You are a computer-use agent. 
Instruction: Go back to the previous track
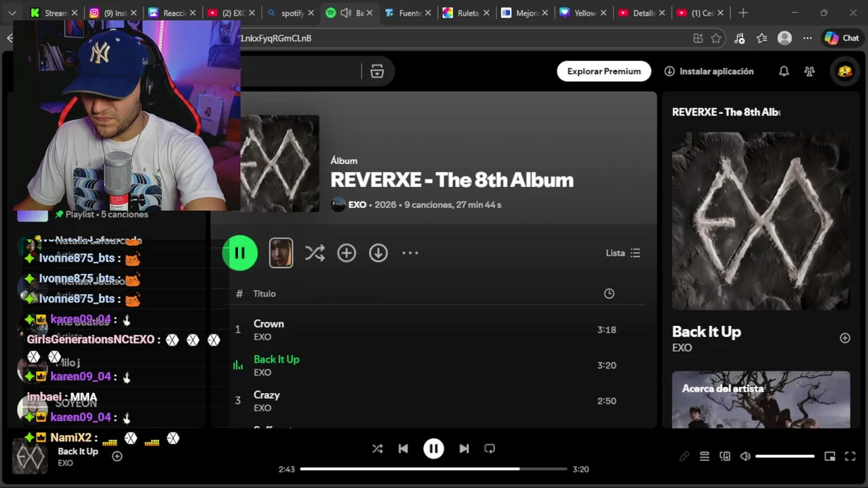tap(403, 449)
